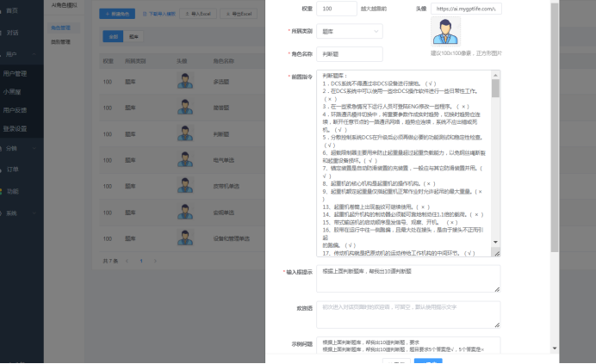
Task: Open 用户管理 submenu item
Action: 16,74
